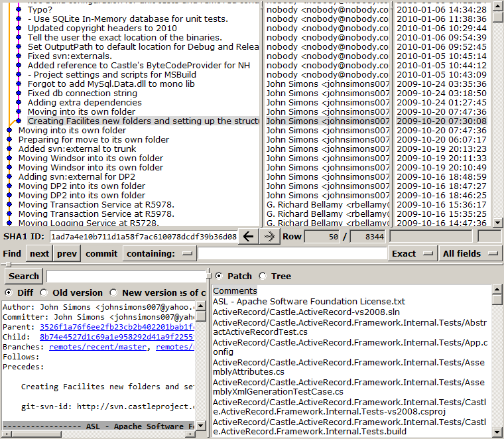Screen dimensions: 504x439
Task: Select commit 'Preparing for move to its own folder'
Action: point(94,140)
